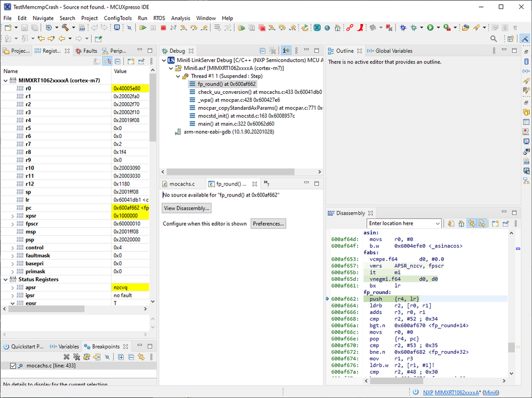Open the ConfigTools menu
Screen dimensions: 532x398
point(118,18)
